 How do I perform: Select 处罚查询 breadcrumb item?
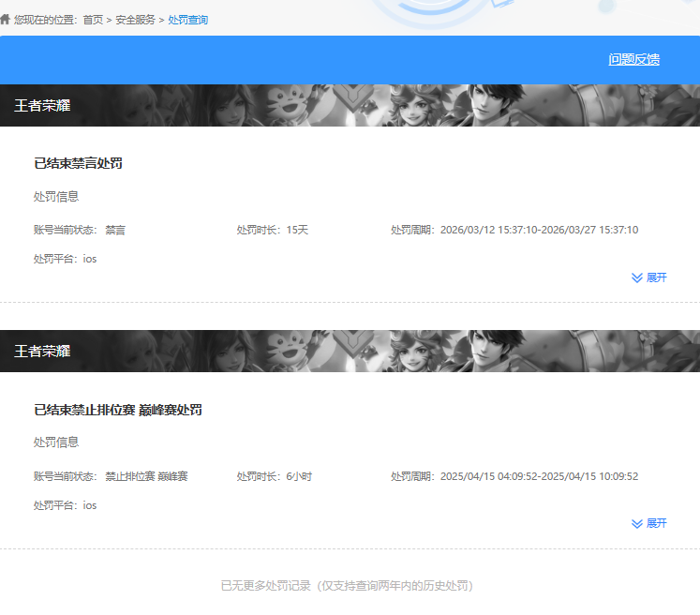click(x=188, y=20)
